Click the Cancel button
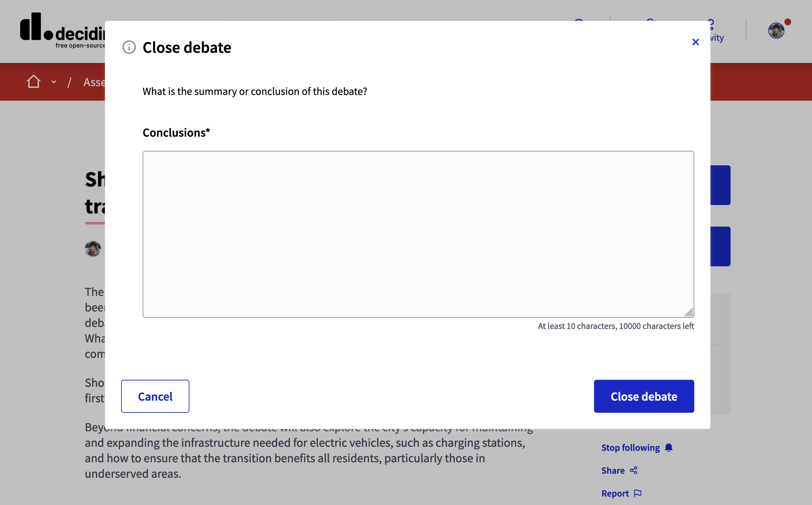 point(155,396)
